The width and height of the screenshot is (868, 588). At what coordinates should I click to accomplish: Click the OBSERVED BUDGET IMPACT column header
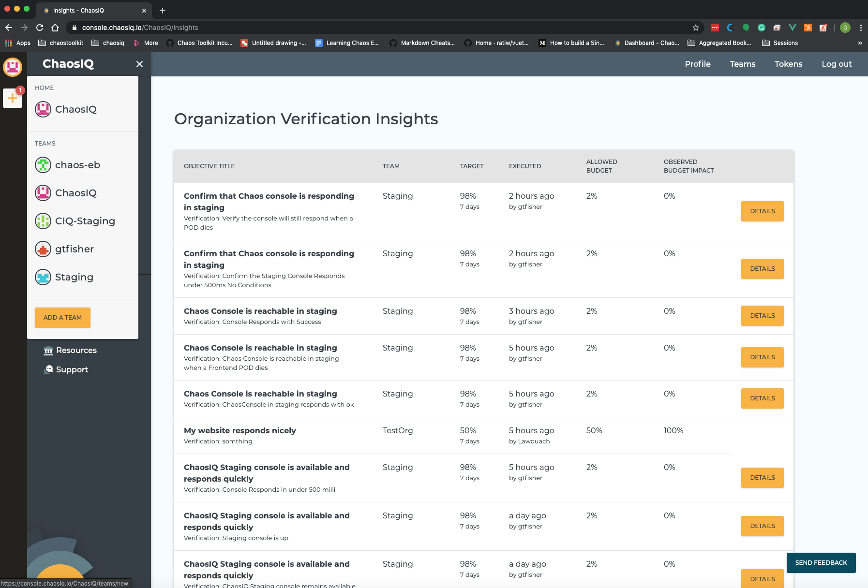688,166
